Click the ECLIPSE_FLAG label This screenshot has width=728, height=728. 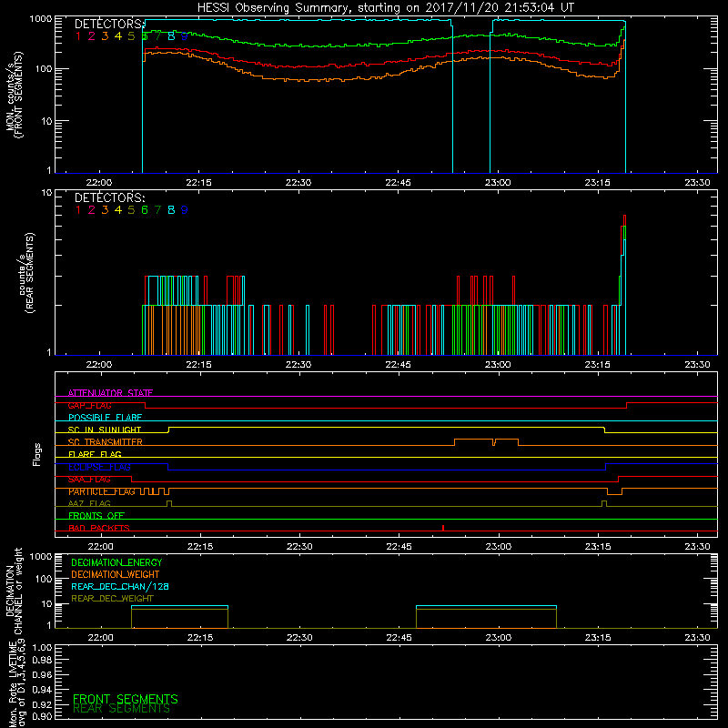tap(99, 467)
